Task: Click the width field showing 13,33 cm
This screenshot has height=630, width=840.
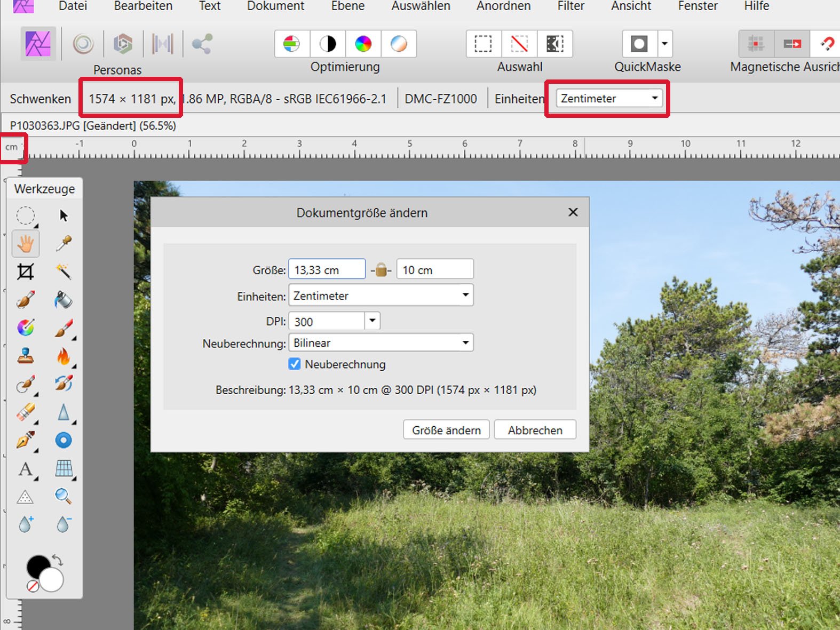Action: pos(327,269)
